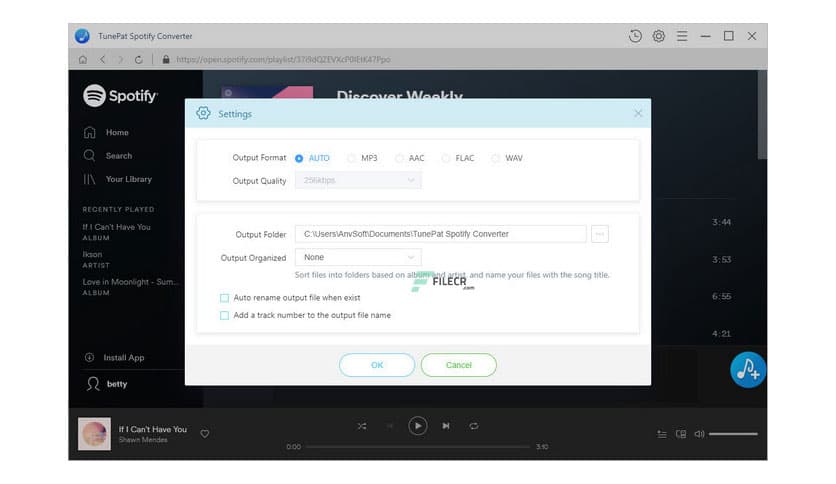Click track with duration 6:55

(721, 296)
